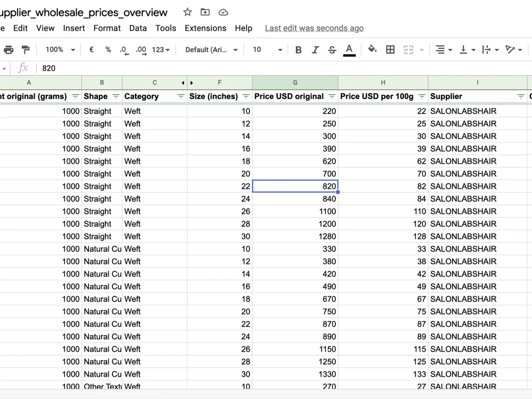Open Last edit was seconds ago link
Image resolution: width=532 pixels, height=399 pixels.
tap(314, 28)
